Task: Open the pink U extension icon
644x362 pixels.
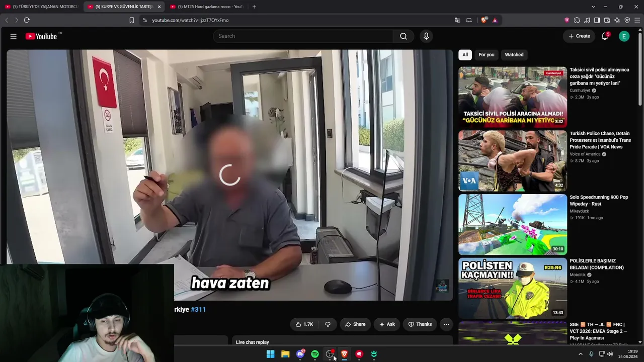Action: pyautogui.click(x=567, y=20)
